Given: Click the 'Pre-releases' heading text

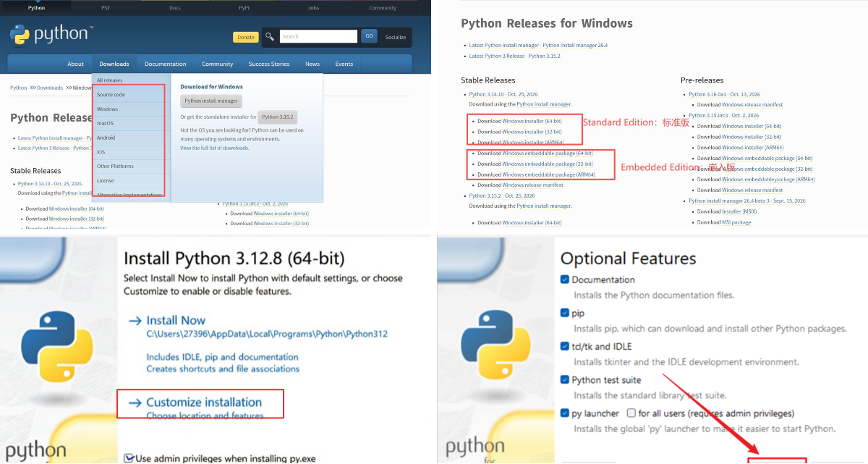Looking at the screenshot, I should (x=702, y=80).
